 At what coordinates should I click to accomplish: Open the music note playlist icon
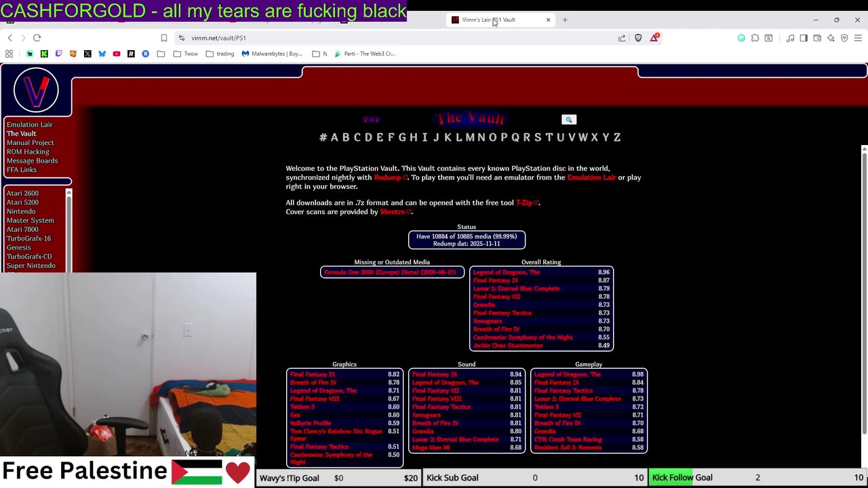click(790, 38)
